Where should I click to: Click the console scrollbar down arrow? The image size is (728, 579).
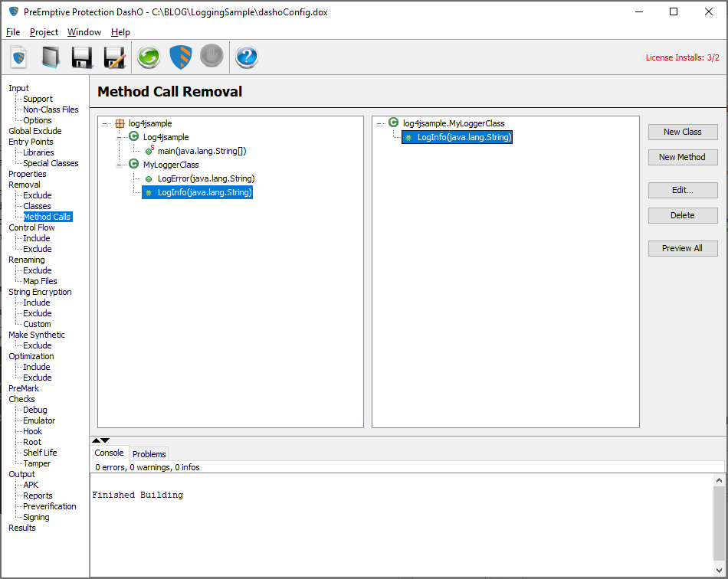[x=719, y=570]
